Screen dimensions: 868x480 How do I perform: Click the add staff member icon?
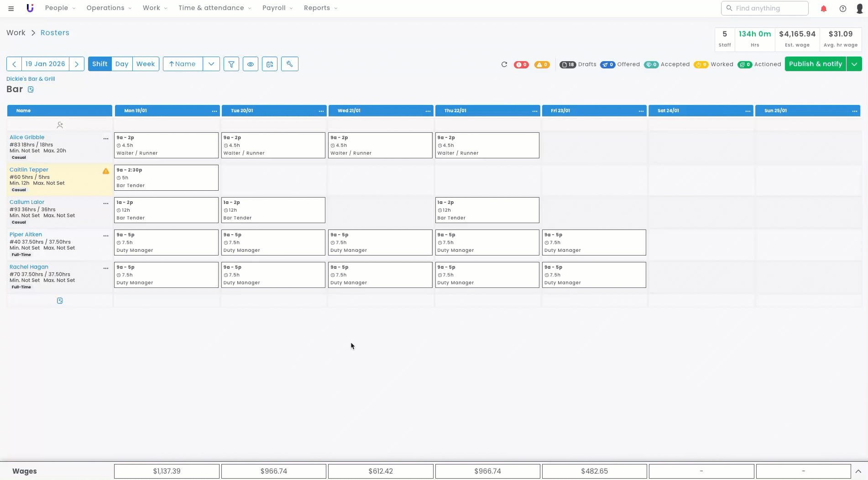point(60,125)
